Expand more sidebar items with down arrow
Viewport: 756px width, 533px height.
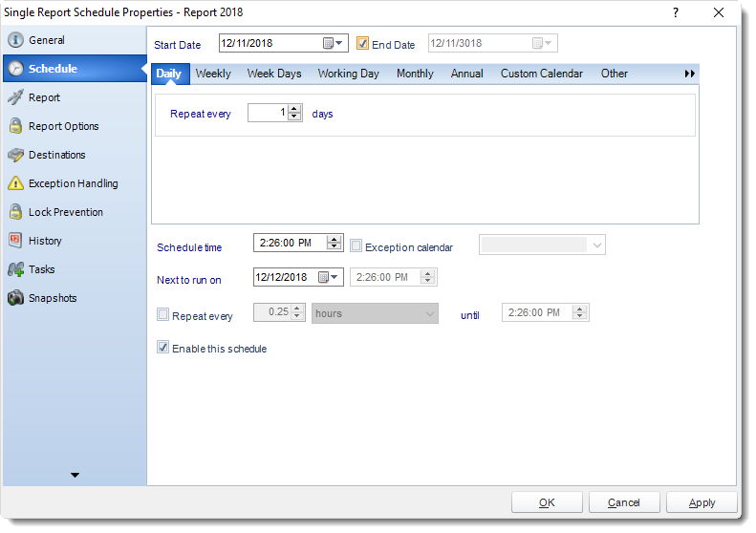click(x=75, y=475)
